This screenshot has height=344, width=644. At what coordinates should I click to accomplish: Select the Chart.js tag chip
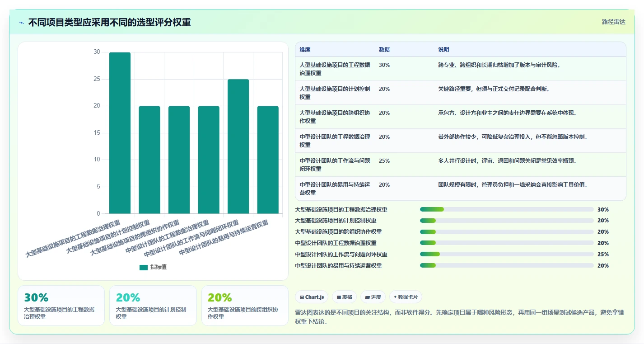pos(312,297)
